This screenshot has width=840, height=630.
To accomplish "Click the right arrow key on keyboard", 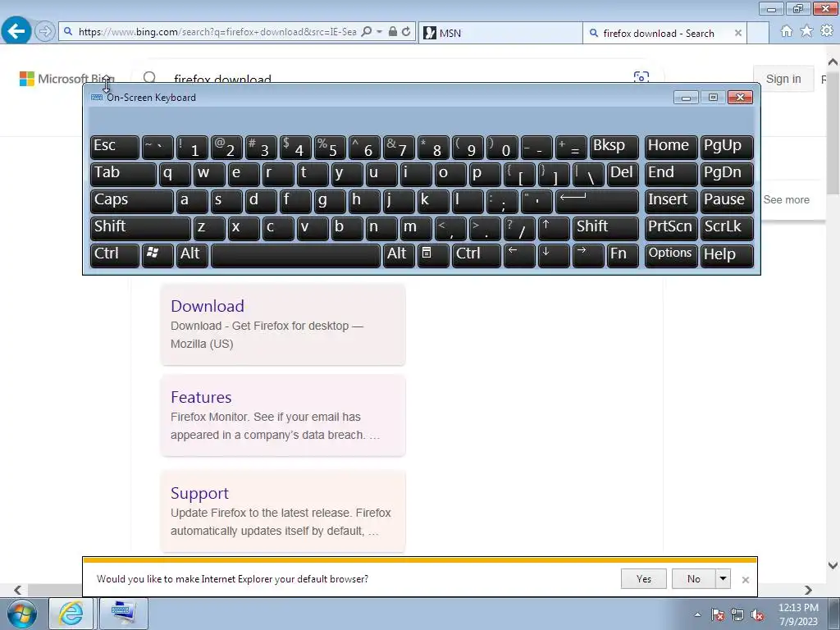I will click(587, 254).
